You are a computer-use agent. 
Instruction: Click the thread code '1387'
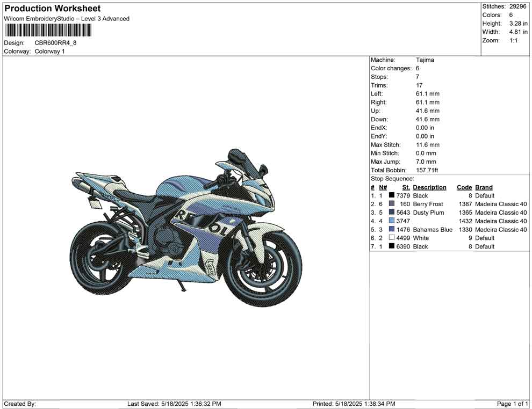pos(465,204)
